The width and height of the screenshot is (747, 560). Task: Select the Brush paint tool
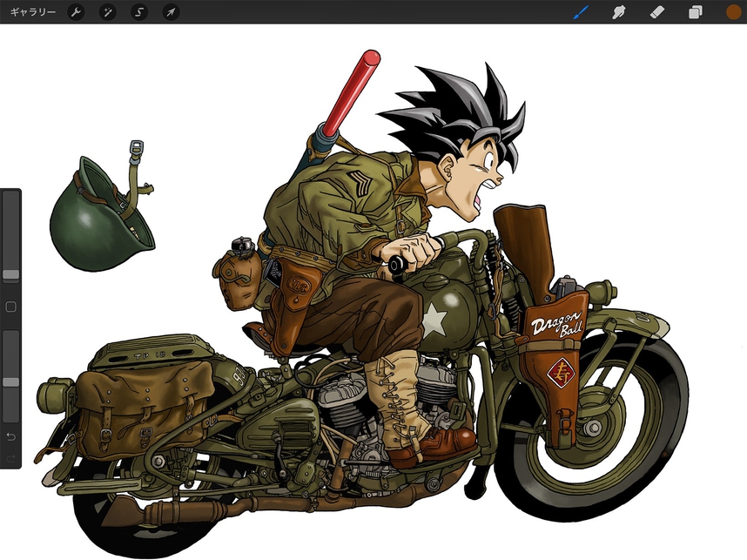click(581, 12)
